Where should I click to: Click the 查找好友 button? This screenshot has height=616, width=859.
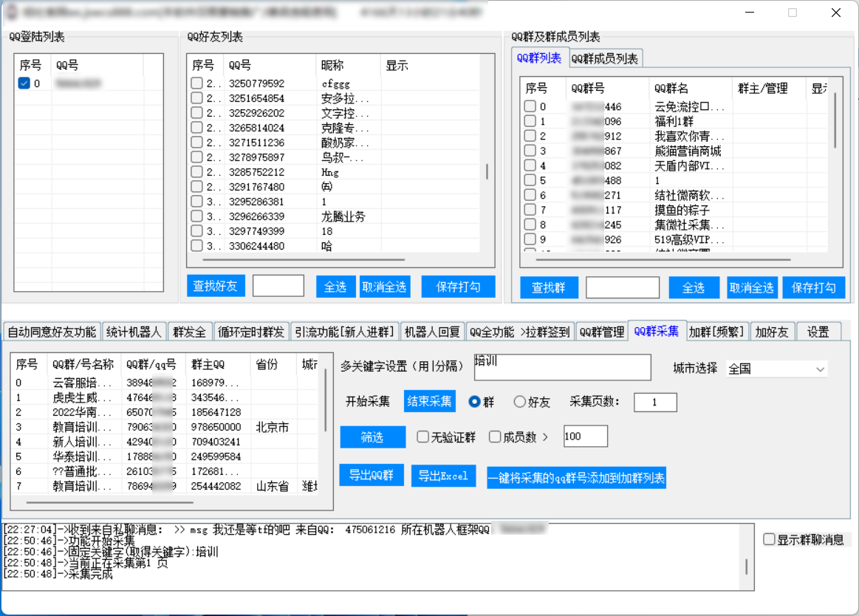(x=215, y=287)
